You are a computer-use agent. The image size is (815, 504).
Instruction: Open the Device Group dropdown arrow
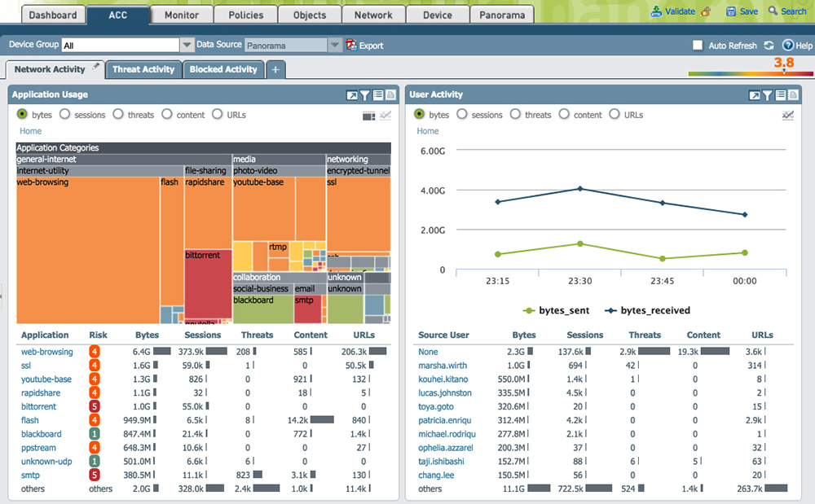pos(187,45)
